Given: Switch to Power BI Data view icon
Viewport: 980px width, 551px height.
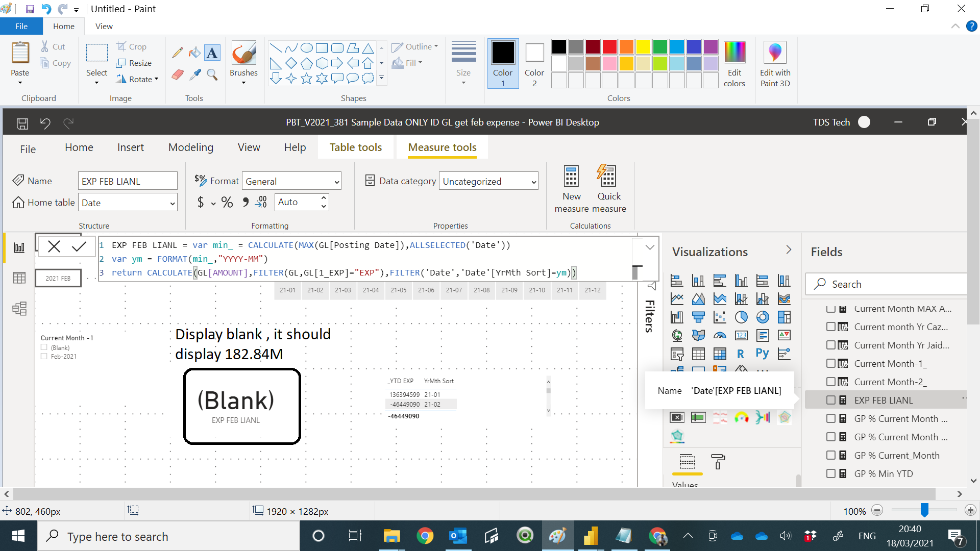Looking at the screenshot, I should (19, 278).
